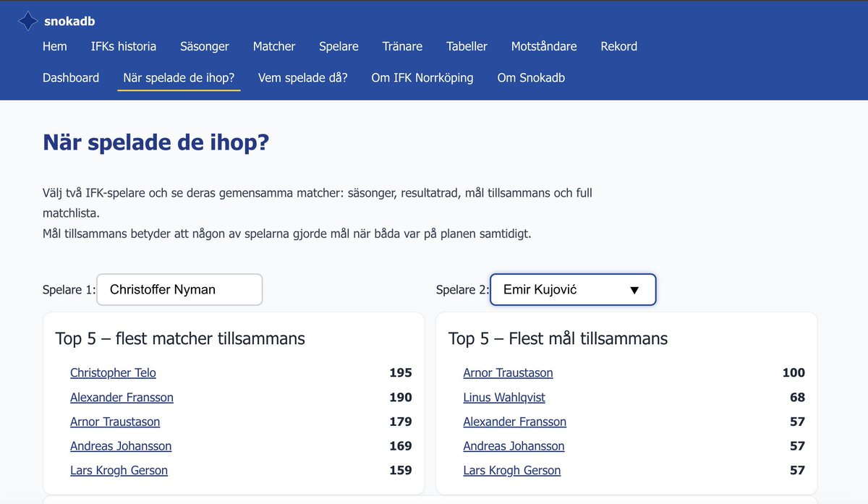Open Lars Krogh Gerson link in matcher list
This screenshot has height=504, width=868.
coord(119,470)
